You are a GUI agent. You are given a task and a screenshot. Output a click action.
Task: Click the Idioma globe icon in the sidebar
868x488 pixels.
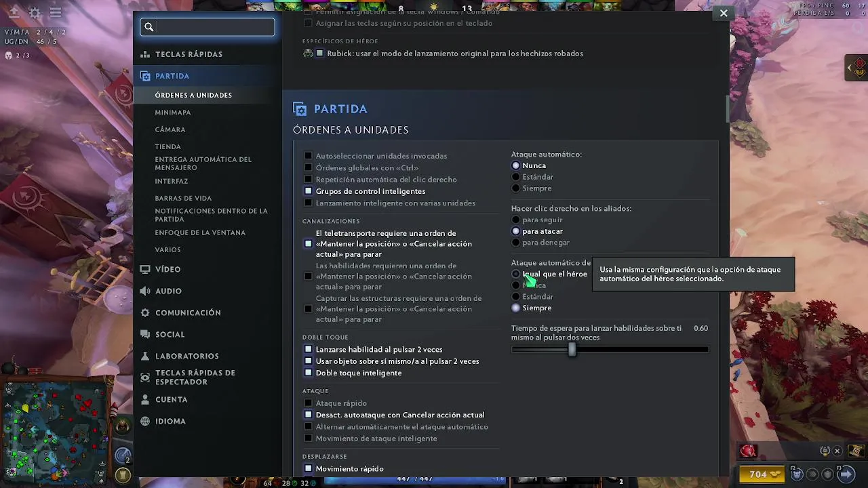[145, 421]
